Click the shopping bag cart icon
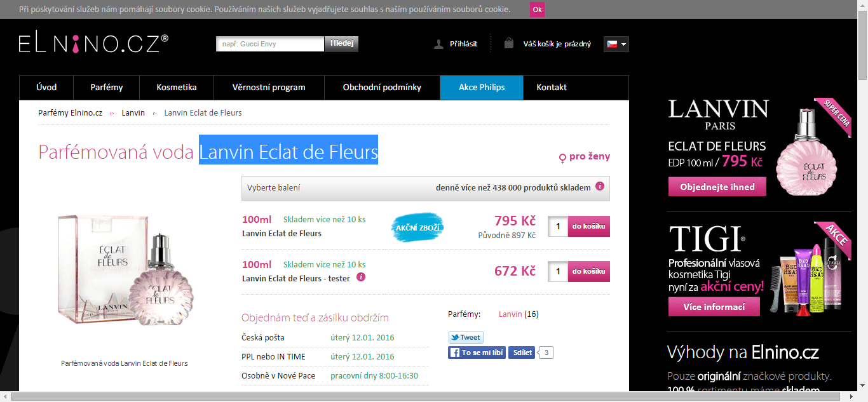The width and height of the screenshot is (868, 402). click(508, 43)
